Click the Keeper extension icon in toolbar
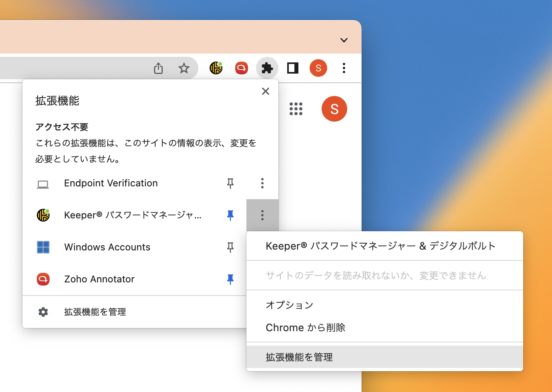This screenshot has width=552, height=392. [216, 68]
